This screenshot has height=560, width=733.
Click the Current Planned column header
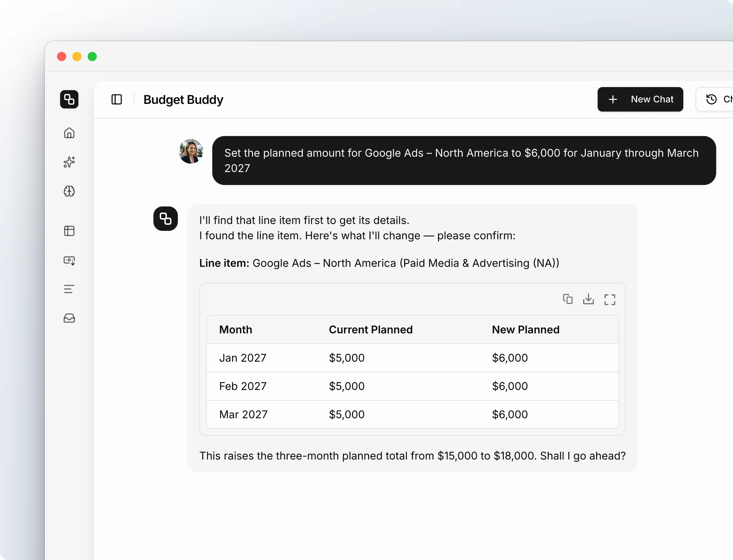(371, 330)
